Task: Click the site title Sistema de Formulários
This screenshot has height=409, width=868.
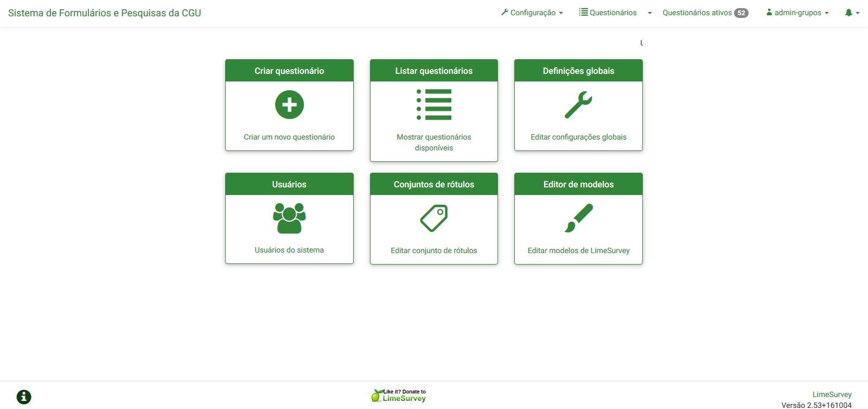Action: [x=105, y=13]
